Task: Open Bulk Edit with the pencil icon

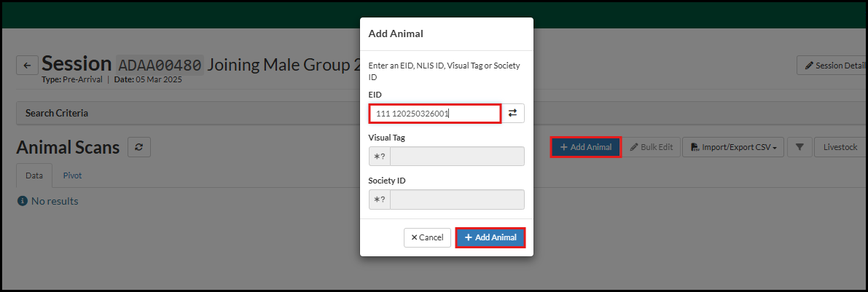Action: 652,147
